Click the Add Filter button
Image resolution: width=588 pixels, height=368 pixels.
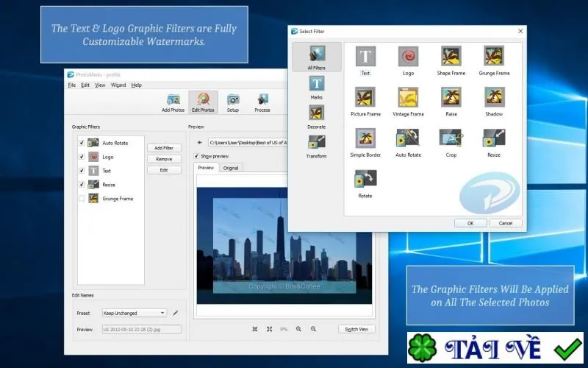[164, 148]
